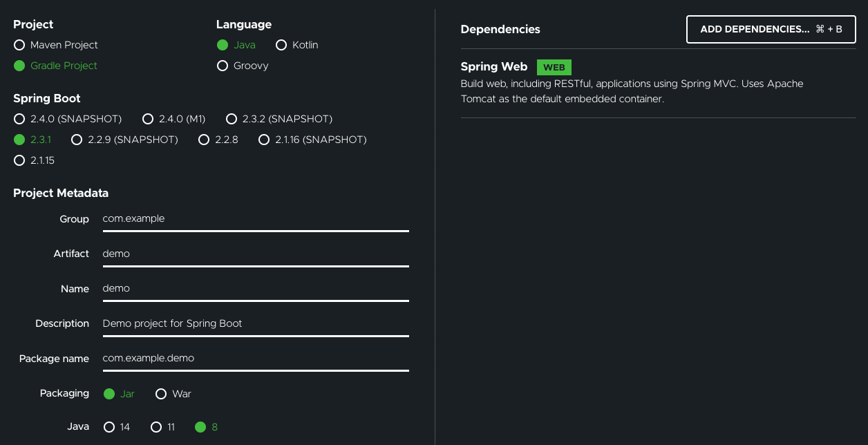Choose Kotlin as the language
868x445 pixels.
point(297,45)
